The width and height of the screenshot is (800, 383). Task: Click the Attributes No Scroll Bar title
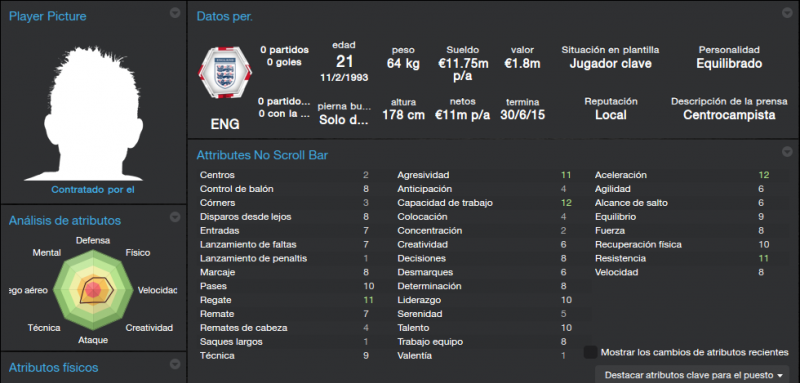pyautogui.click(x=262, y=155)
